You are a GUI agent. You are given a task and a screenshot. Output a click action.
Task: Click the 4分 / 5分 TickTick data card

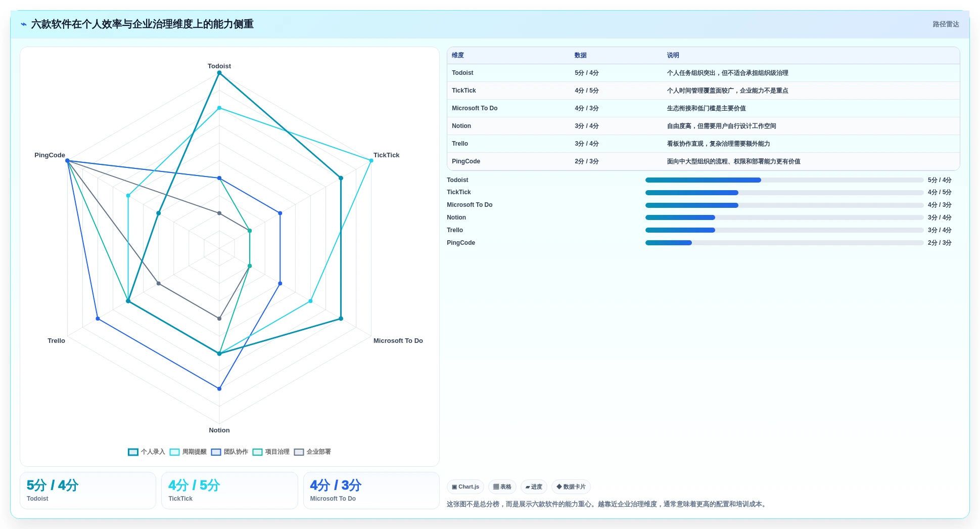click(x=229, y=491)
